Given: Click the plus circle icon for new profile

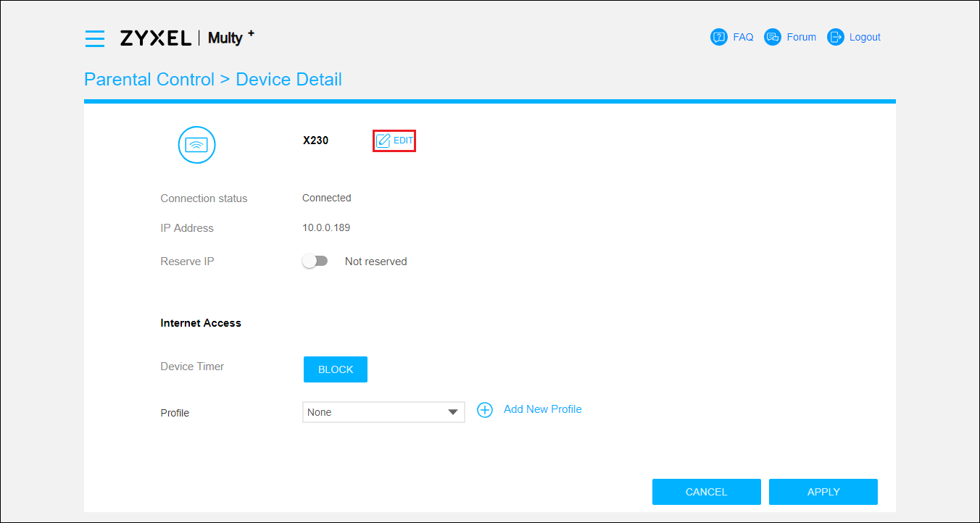Looking at the screenshot, I should (485, 410).
